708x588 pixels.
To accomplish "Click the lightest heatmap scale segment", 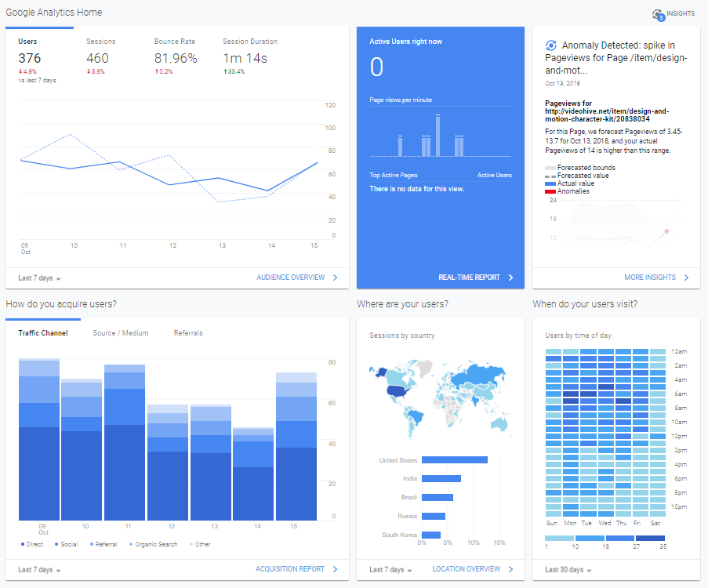I will [x=560, y=539].
